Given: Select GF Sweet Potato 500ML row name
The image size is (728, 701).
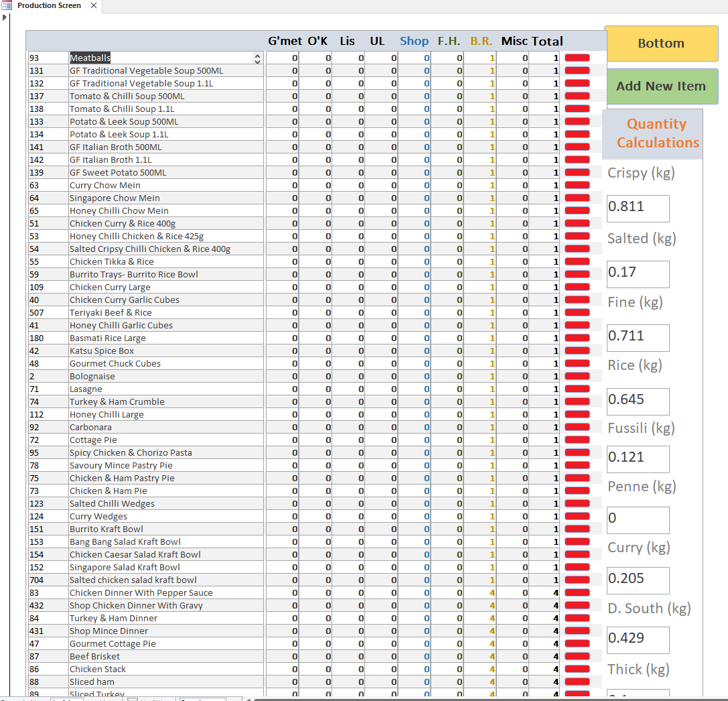Looking at the screenshot, I should tap(165, 173).
